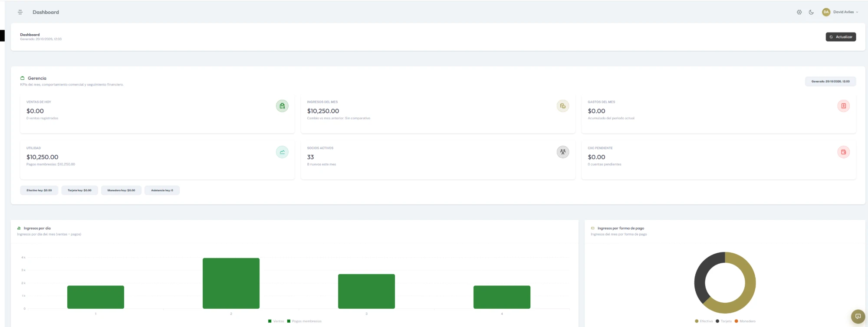Toggle the Tarjeta legend in donut chart

click(723, 321)
